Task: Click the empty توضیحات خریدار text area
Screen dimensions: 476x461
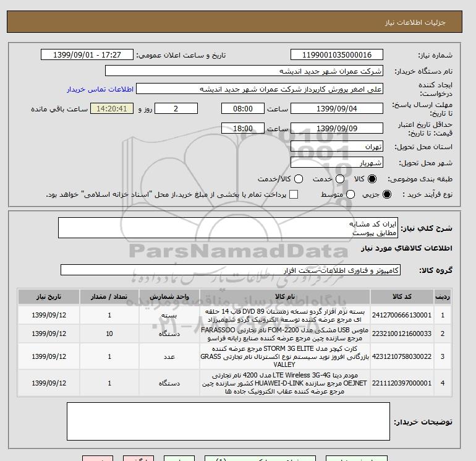Action: pyautogui.click(x=228, y=421)
